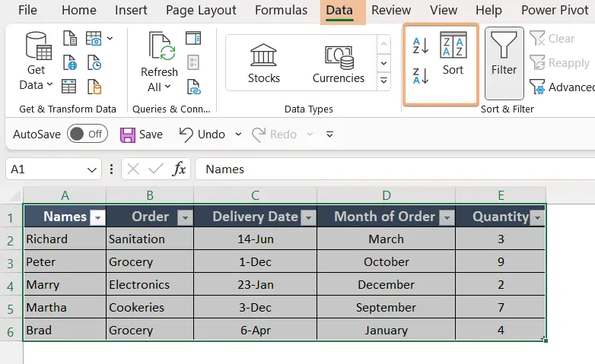595x364 pixels.
Task: Click the Reapply filter icon
Action: click(537, 62)
